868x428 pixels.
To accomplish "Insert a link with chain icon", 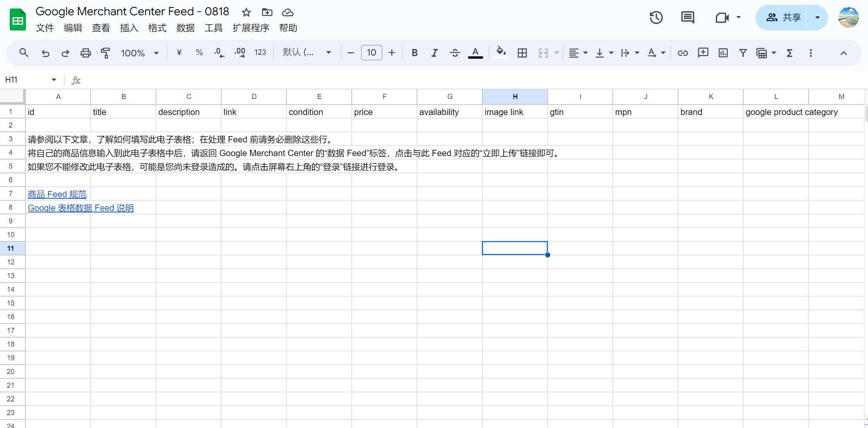I will [x=683, y=53].
